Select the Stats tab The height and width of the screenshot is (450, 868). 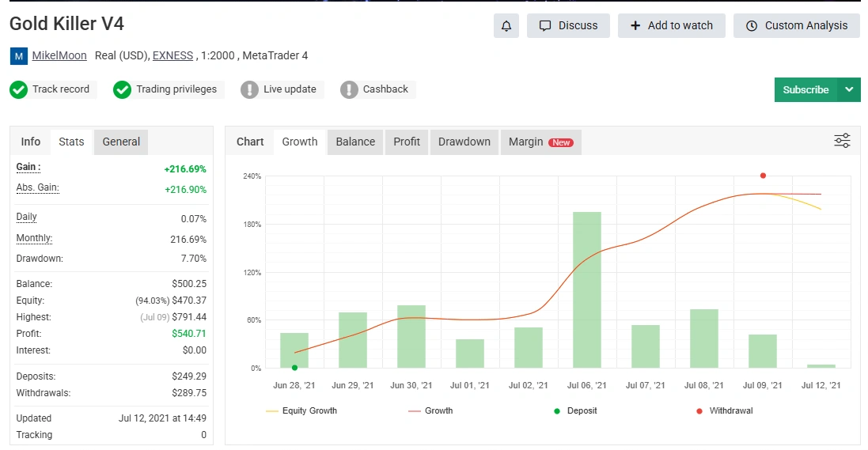(71, 142)
